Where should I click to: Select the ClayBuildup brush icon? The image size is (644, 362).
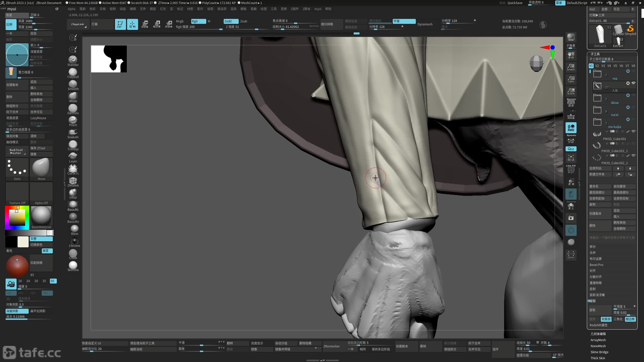[x=73, y=73]
